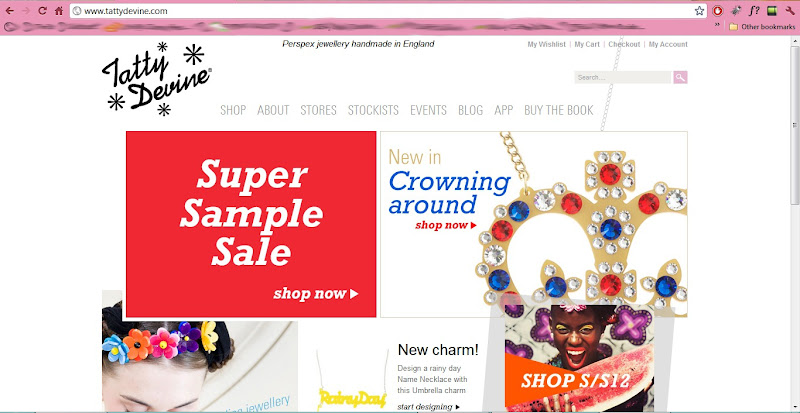800x413 pixels.
Task: Bookmark page with star icon
Action: [699, 11]
